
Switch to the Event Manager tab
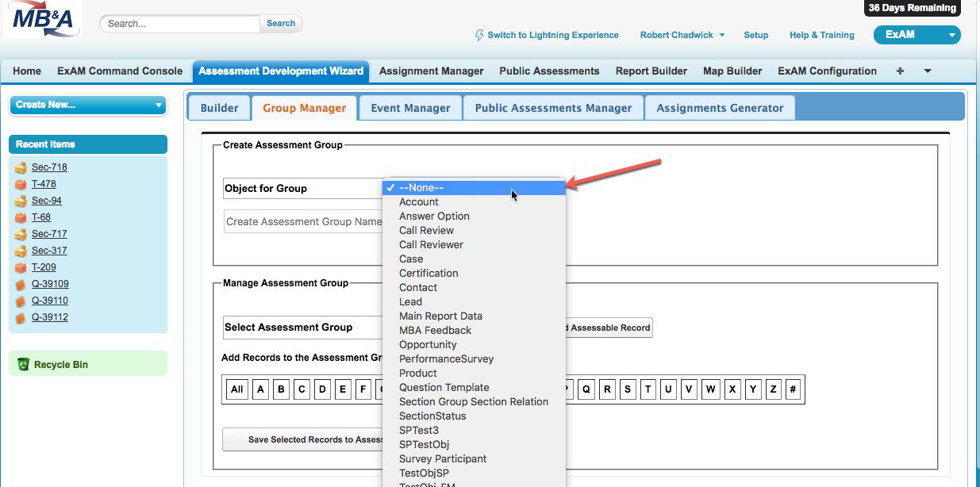410,108
